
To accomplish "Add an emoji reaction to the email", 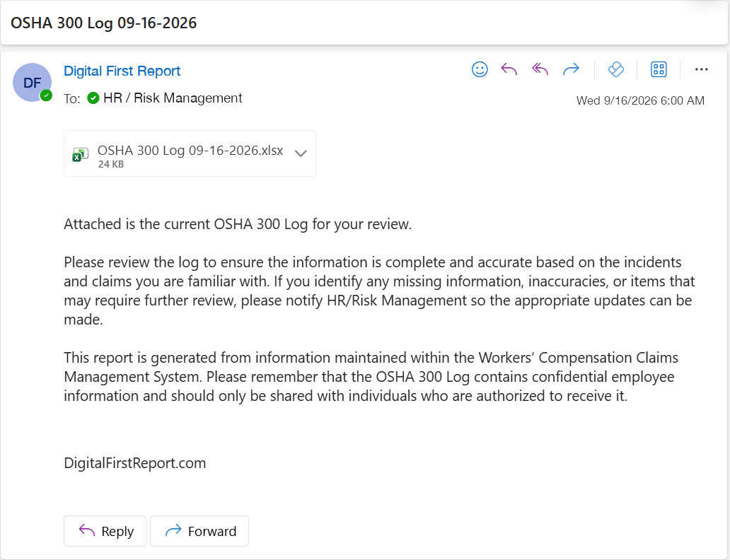I will click(480, 69).
